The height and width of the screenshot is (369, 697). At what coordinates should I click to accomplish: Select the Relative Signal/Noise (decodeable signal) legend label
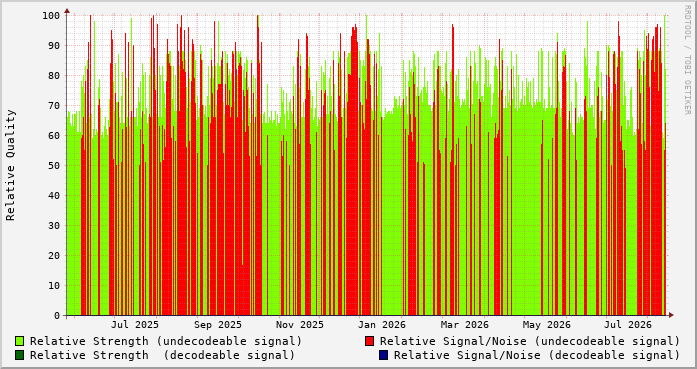pyautogui.click(x=537, y=355)
